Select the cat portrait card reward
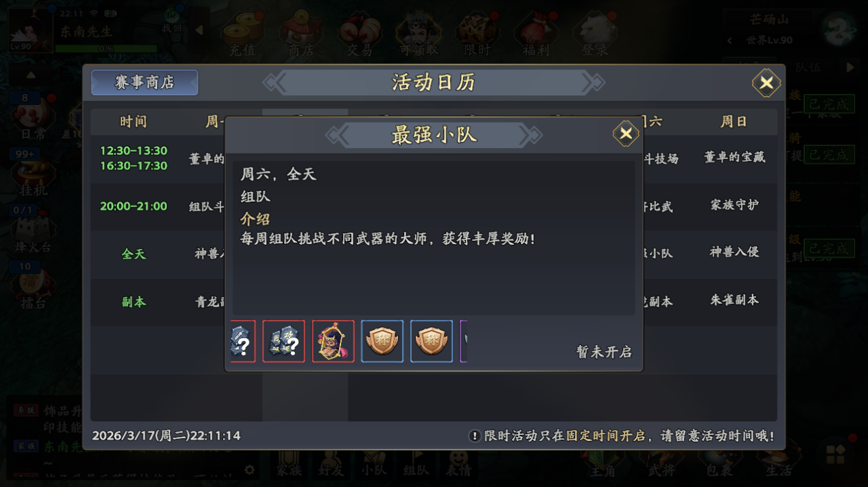Viewport: 868px width, 487px height. (x=333, y=341)
